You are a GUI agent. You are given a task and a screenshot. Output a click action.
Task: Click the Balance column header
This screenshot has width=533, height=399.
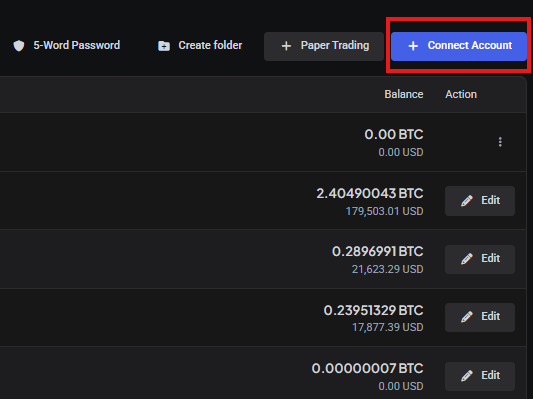pyautogui.click(x=404, y=94)
